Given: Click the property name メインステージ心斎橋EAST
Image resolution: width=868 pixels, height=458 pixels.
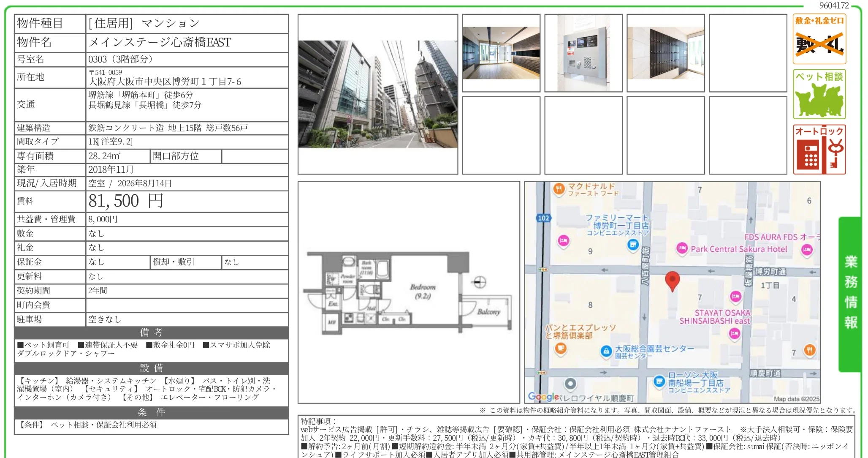Looking at the screenshot, I should 160,42.
